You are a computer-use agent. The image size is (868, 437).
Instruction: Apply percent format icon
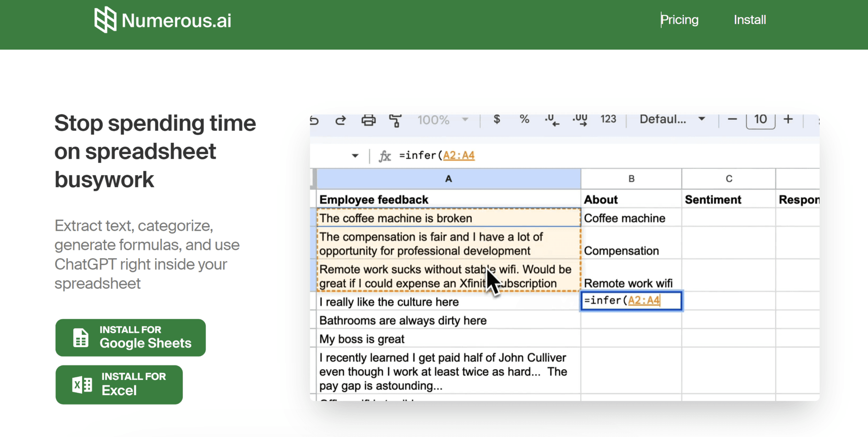[x=524, y=120]
